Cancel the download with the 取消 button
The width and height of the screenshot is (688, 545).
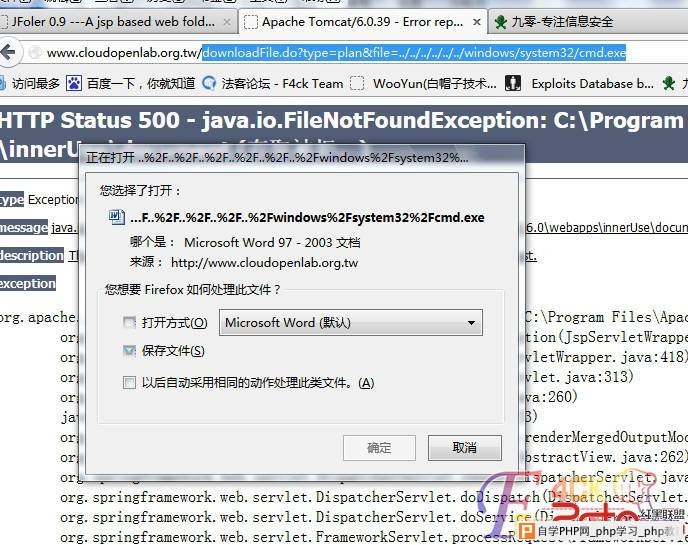coord(465,448)
